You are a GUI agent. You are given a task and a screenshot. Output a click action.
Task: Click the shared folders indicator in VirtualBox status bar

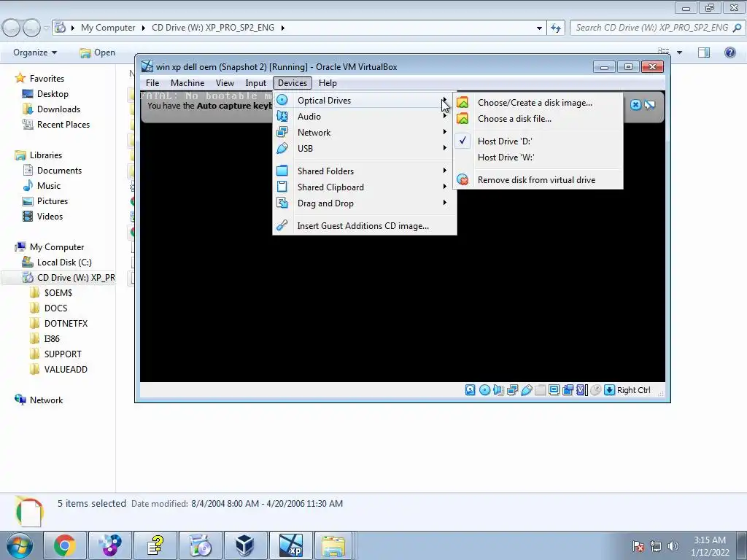tap(541, 390)
